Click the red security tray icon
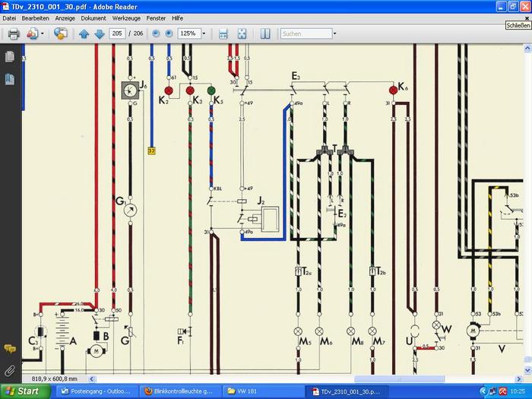The image size is (532, 399). click(503, 391)
